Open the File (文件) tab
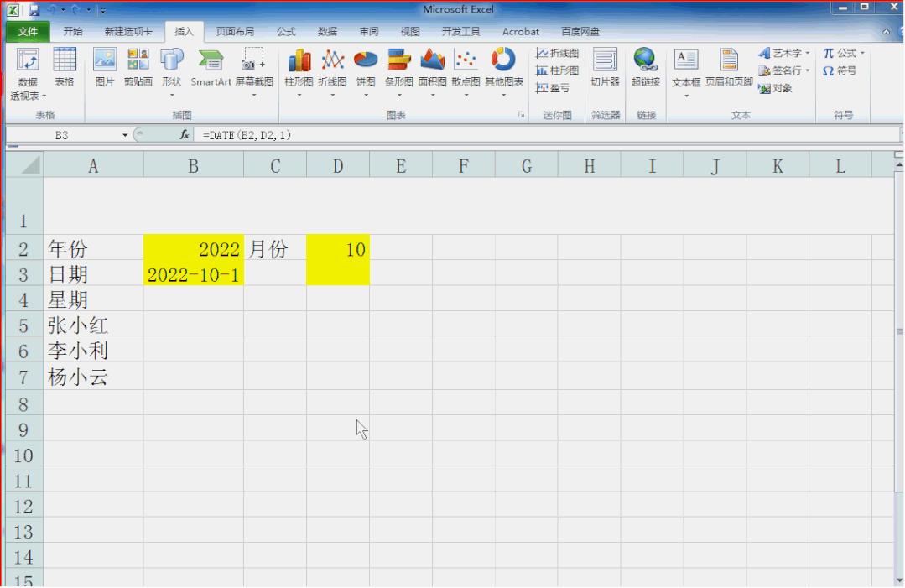 [x=27, y=32]
